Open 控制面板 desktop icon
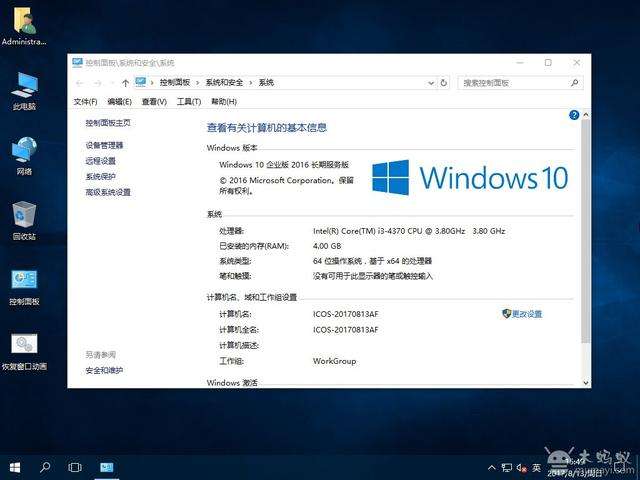Viewport: 640px width, 480px height. click(x=24, y=287)
